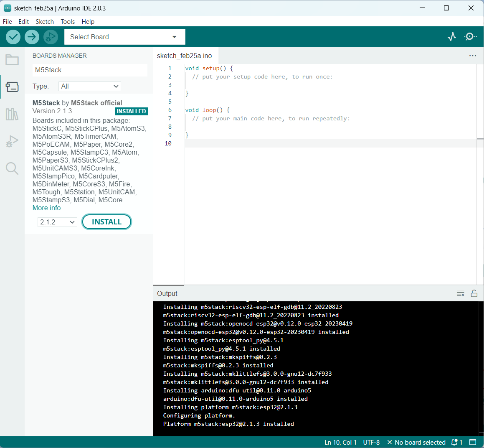The height and width of the screenshot is (448, 484).
Task: Toggle the bottom panel visibility
Action: 473,442
